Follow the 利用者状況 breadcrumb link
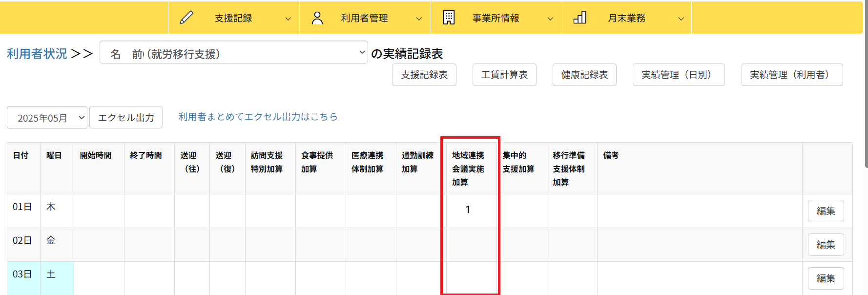The image size is (868, 295). pos(37,54)
